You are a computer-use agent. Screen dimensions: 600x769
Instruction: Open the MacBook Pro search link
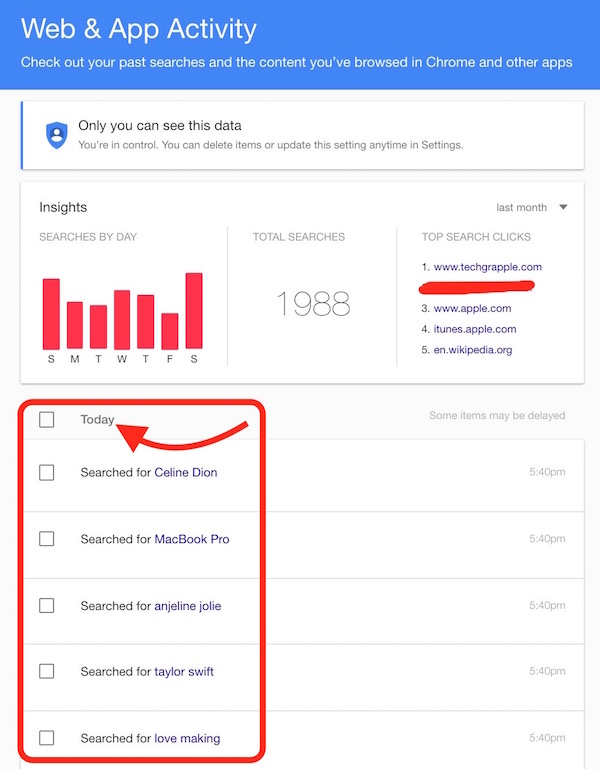pos(191,539)
